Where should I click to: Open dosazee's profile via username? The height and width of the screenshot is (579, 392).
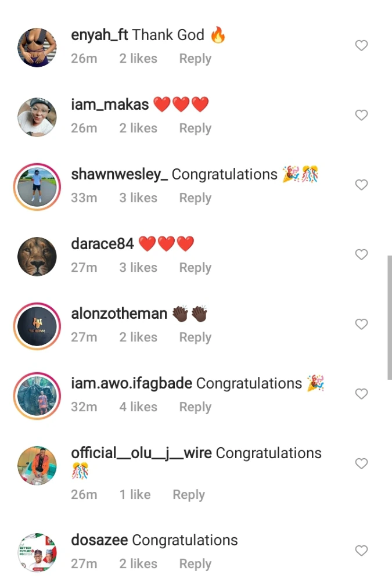pos(99,540)
